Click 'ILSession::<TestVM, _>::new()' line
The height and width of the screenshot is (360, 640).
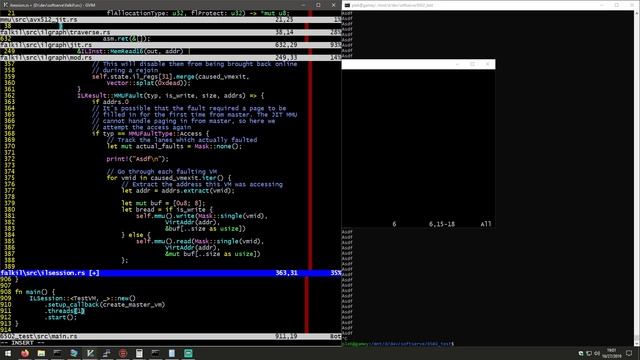tap(82, 298)
